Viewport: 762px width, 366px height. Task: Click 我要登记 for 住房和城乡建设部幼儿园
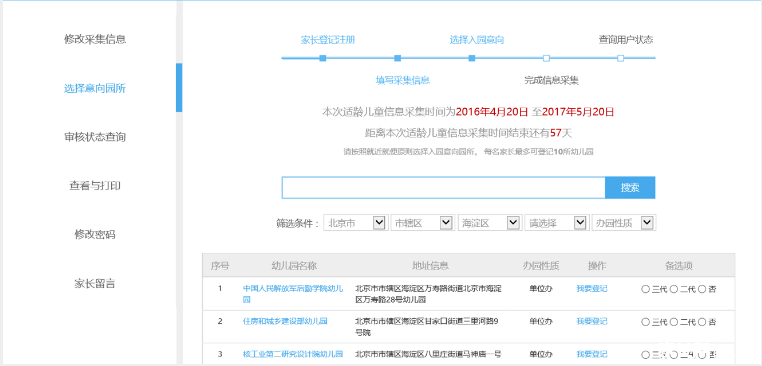click(x=591, y=321)
